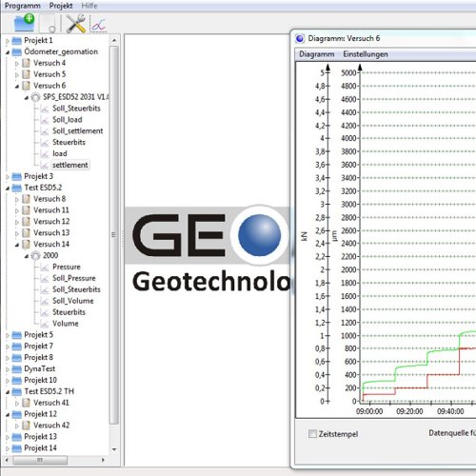Viewport: 476px width, 476px height.
Task: Click the chart icon next to Soll_load
Action: 45,120
